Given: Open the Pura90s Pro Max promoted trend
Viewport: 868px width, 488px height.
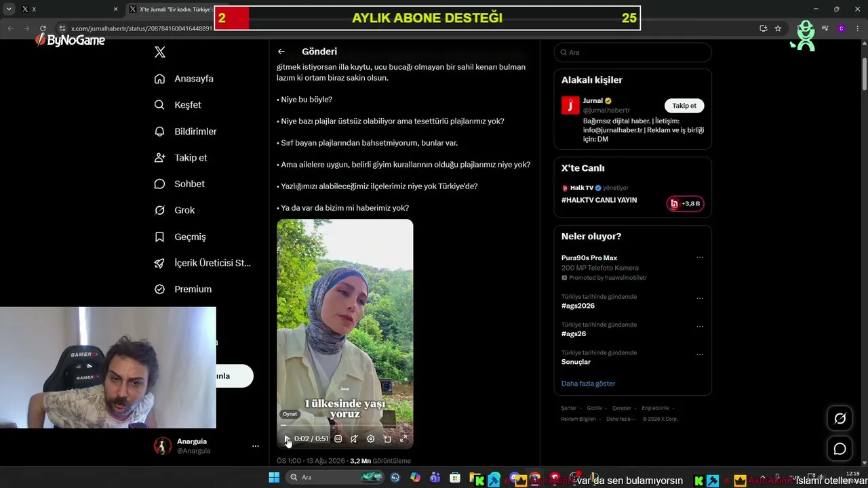Looking at the screenshot, I should tap(589, 258).
